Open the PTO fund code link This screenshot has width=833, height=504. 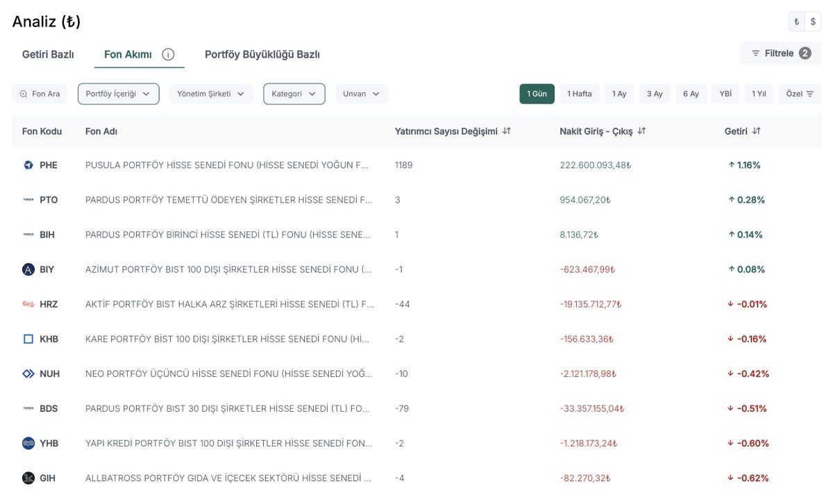[49, 200]
